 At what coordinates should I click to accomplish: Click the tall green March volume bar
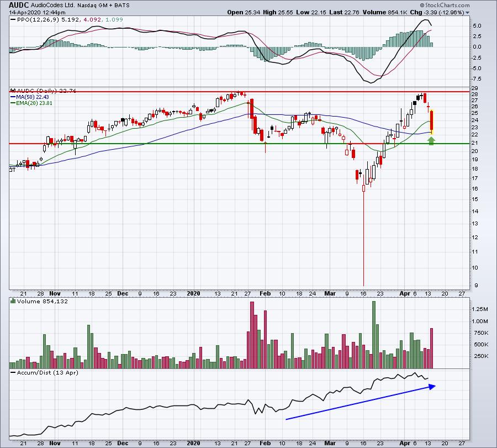(374, 335)
